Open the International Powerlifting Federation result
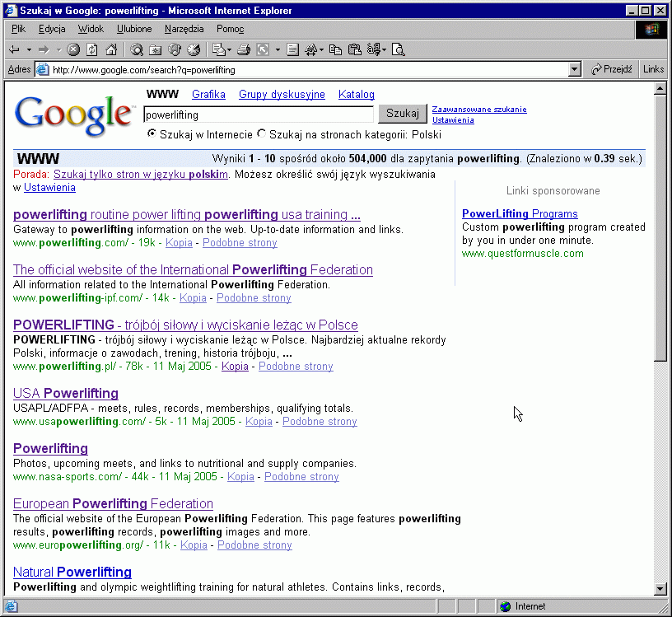Screen dimensions: 672x617 point(193,269)
